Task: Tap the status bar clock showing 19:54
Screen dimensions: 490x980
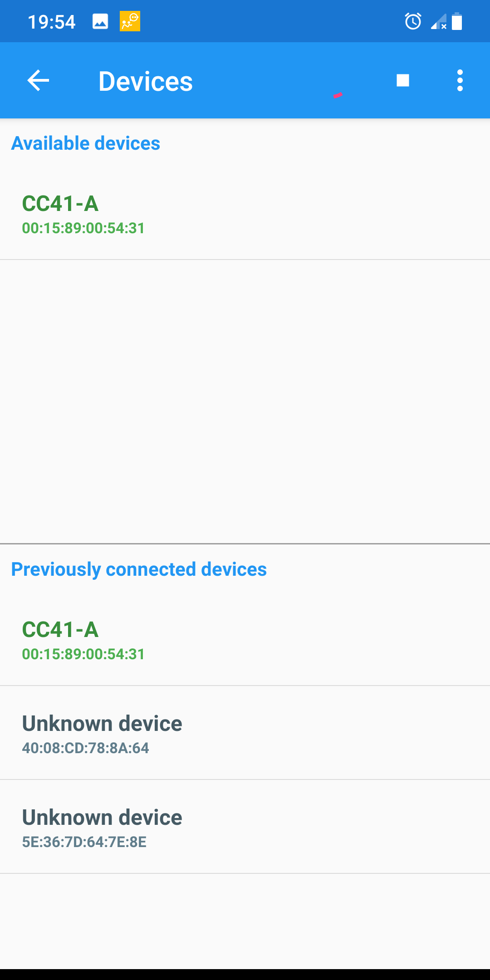Action: 51,21
